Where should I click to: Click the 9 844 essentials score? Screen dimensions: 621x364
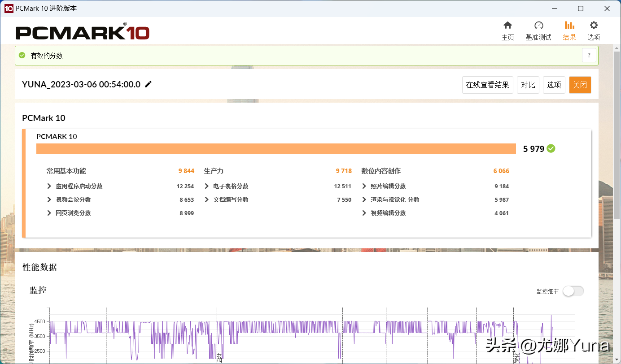(186, 171)
